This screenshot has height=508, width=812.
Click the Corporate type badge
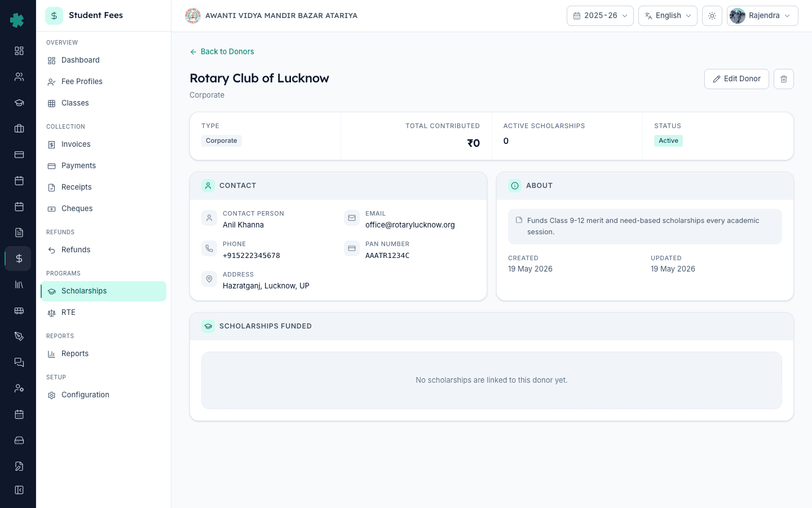click(222, 141)
